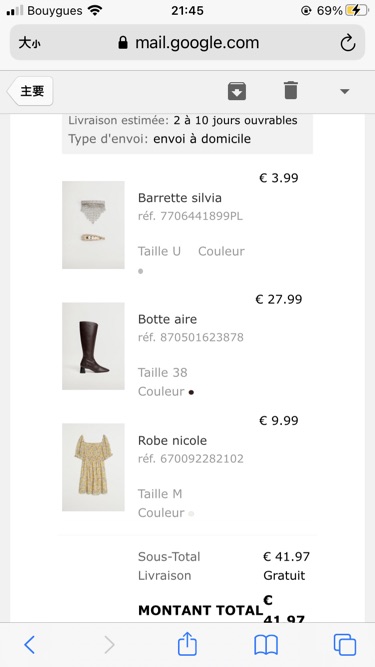This screenshot has width=375, height=667.
Task: Go back to the 主要 inbox
Action: (30, 91)
